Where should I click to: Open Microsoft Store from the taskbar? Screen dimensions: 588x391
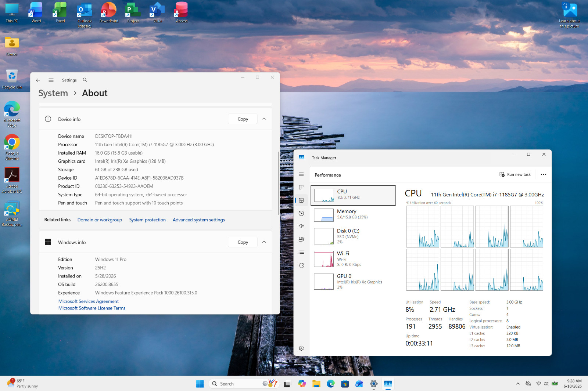tap(345, 384)
